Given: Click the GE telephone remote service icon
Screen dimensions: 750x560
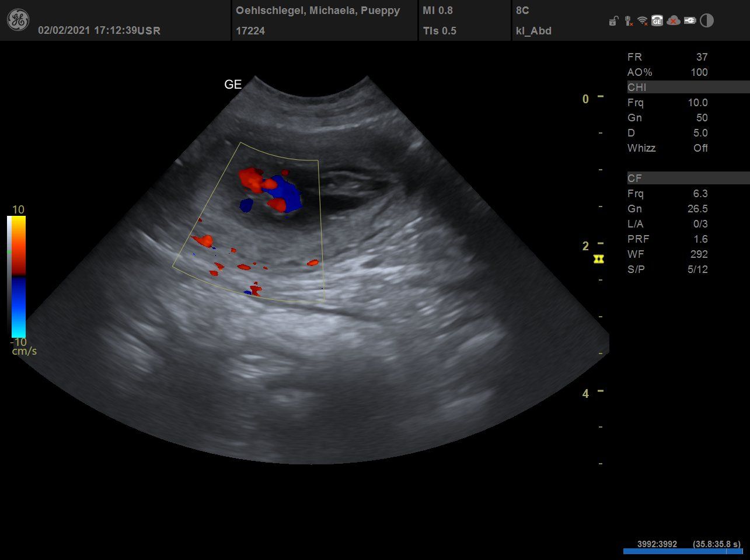Looking at the screenshot, I should (657, 21).
